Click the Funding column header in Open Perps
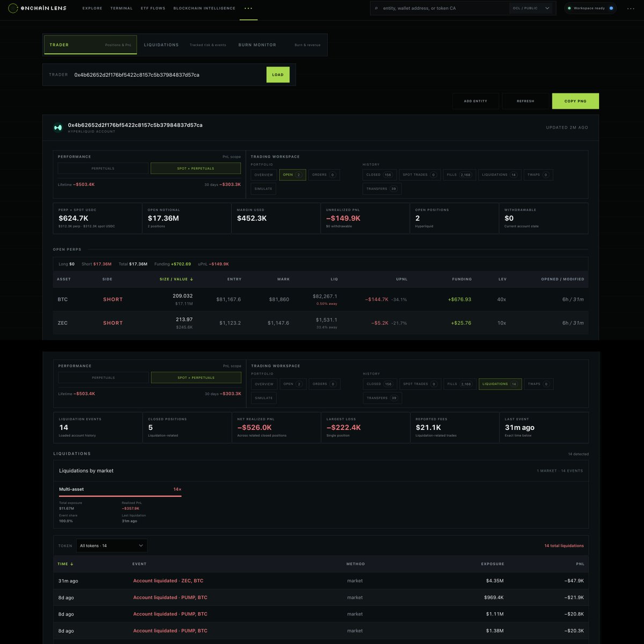644x644 pixels. [x=462, y=279]
